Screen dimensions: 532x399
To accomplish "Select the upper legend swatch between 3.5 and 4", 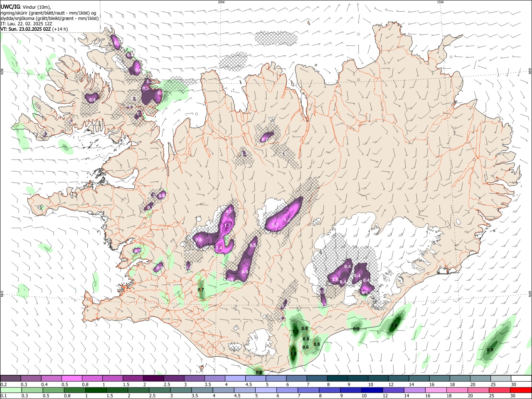I will pyautogui.click(x=214, y=379).
